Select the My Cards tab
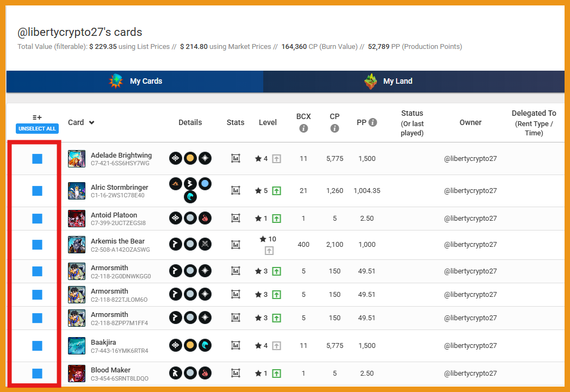This screenshot has width=570, height=392. (x=146, y=82)
